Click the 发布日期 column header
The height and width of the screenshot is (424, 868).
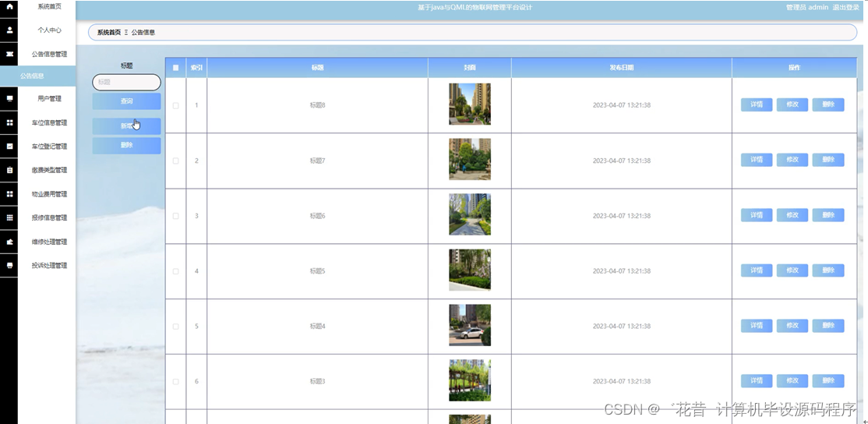pyautogui.click(x=621, y=68)
